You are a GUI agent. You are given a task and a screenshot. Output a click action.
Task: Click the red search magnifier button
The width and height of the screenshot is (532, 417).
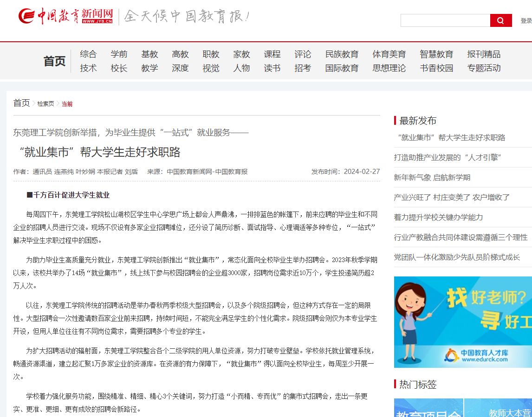coord(500,20)
